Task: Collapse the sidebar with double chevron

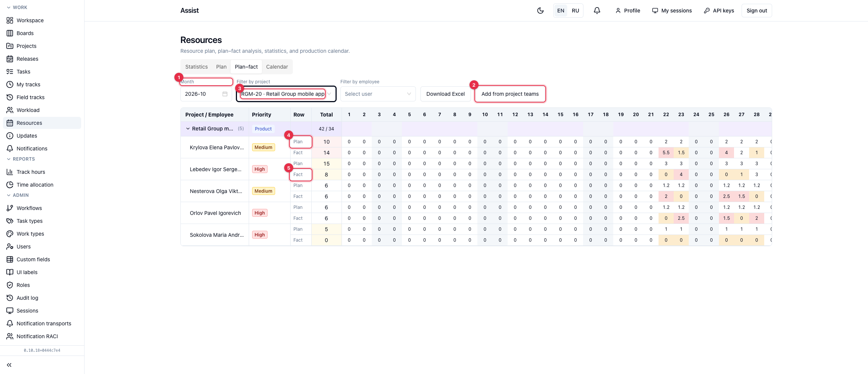Action: 9,365
